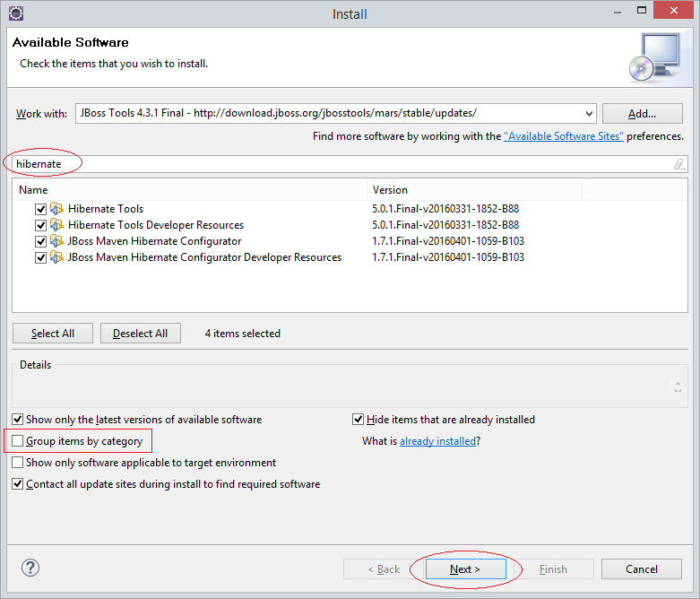Sort by the Name column header
Screen dimensions: 700x599
point(189,190)
